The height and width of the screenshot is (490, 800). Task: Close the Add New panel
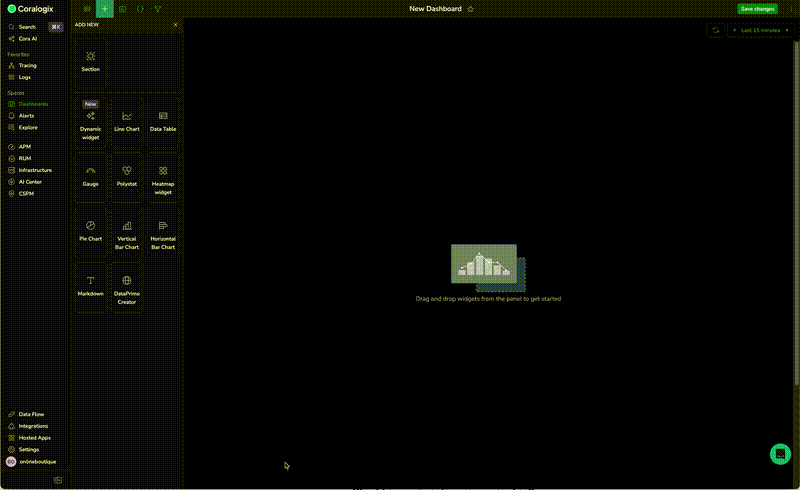(x=175, y=25)
